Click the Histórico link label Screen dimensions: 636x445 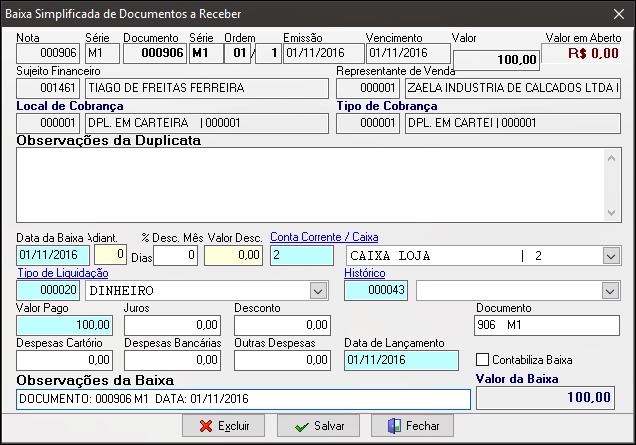pyautogui.click(x=365, y=273)
